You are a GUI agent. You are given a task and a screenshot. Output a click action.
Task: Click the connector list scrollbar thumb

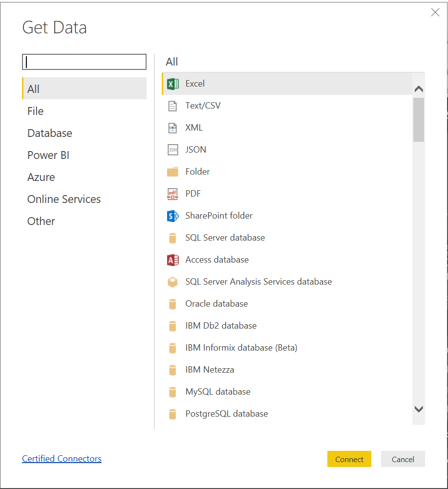coord(419,120)
